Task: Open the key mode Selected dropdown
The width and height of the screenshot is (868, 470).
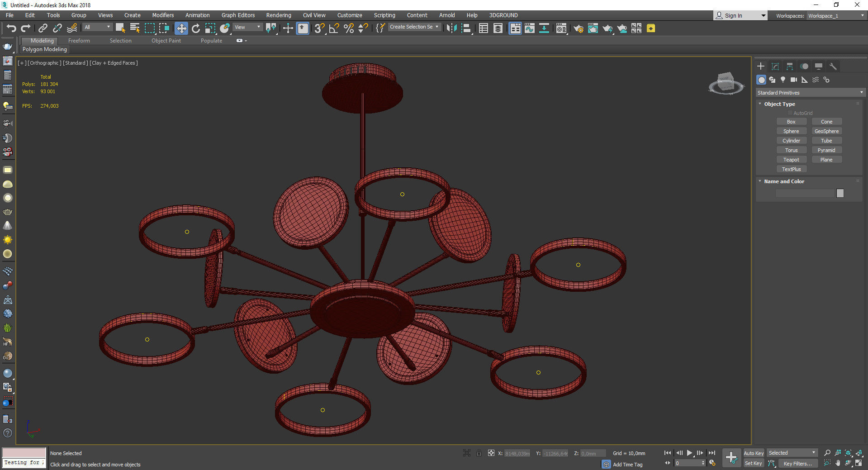Action: click(792, 453)
